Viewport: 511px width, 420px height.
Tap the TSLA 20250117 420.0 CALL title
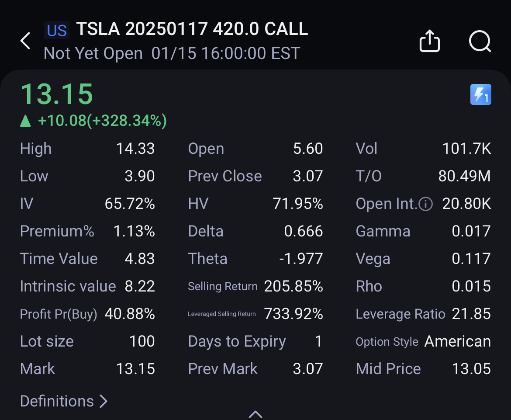(x=192, y=29)
